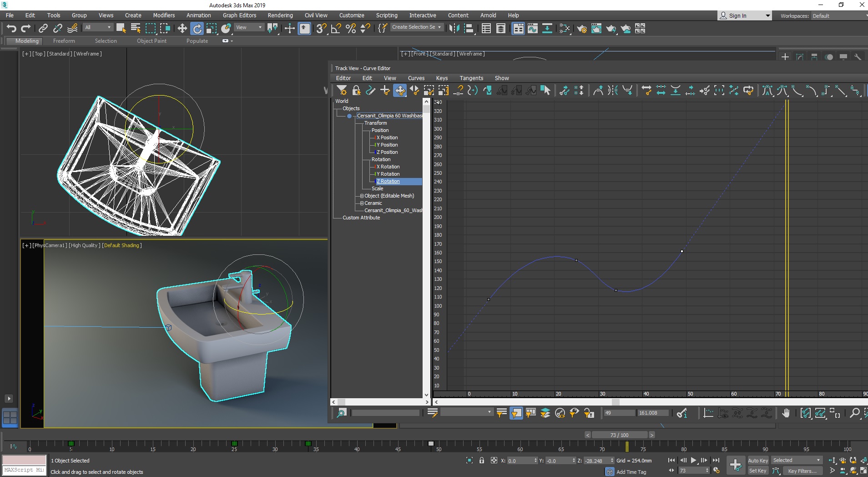Select the Move tool in main toolbar
The height and width of the screenshot is (477, 868).
point(182,29)
